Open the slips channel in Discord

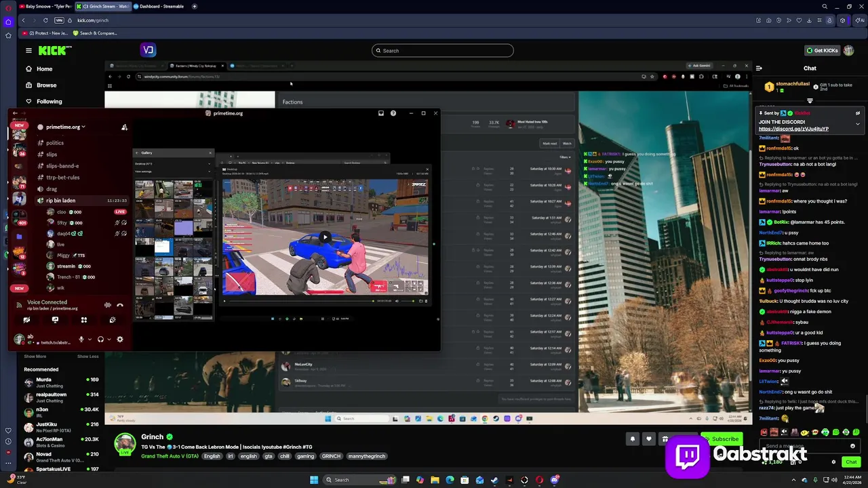click(52, 155)
